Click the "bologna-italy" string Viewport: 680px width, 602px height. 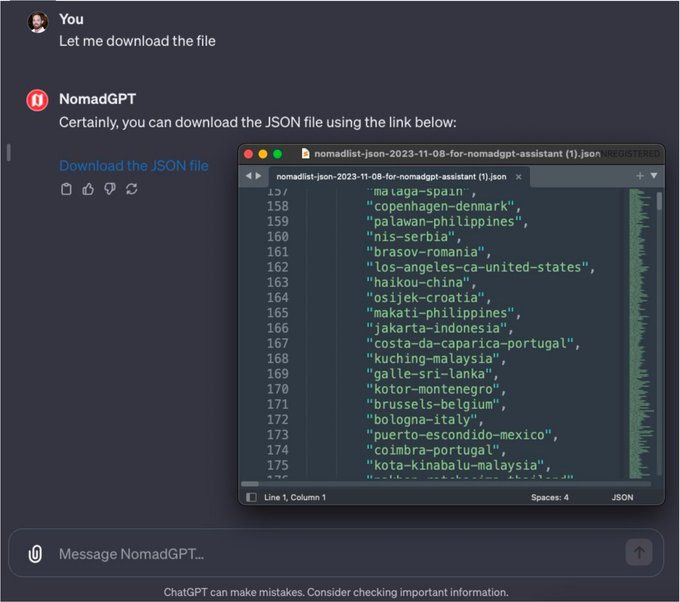[422, 419]
